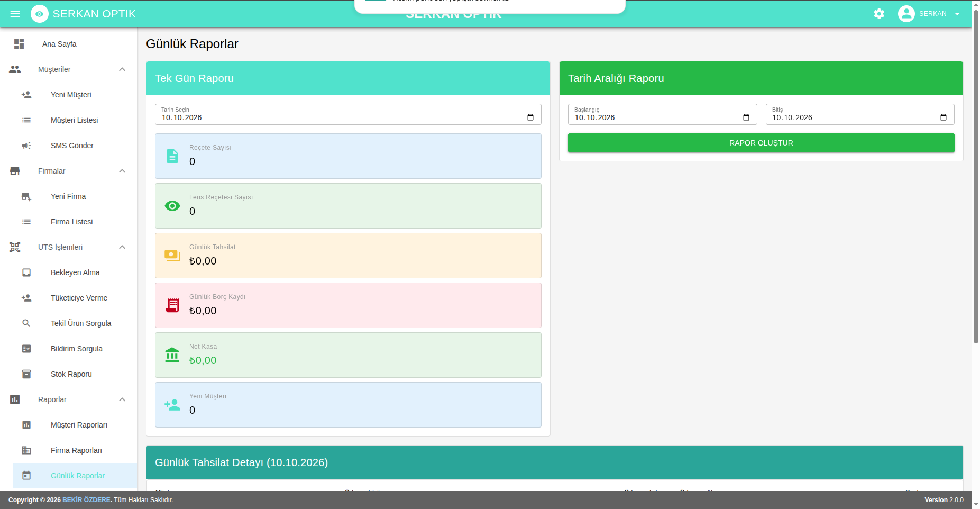
Task: Click the Tarih Seçin date field
Action: 348,114
